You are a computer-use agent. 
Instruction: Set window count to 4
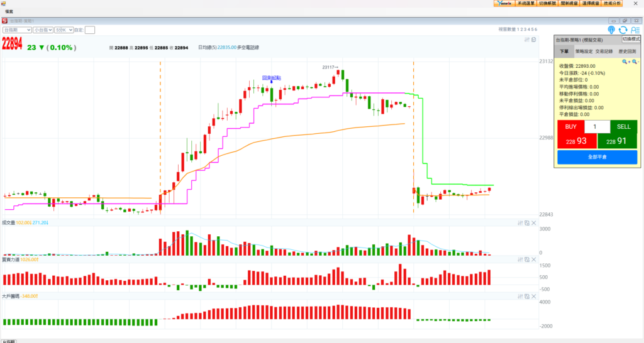tap(528, 30)
